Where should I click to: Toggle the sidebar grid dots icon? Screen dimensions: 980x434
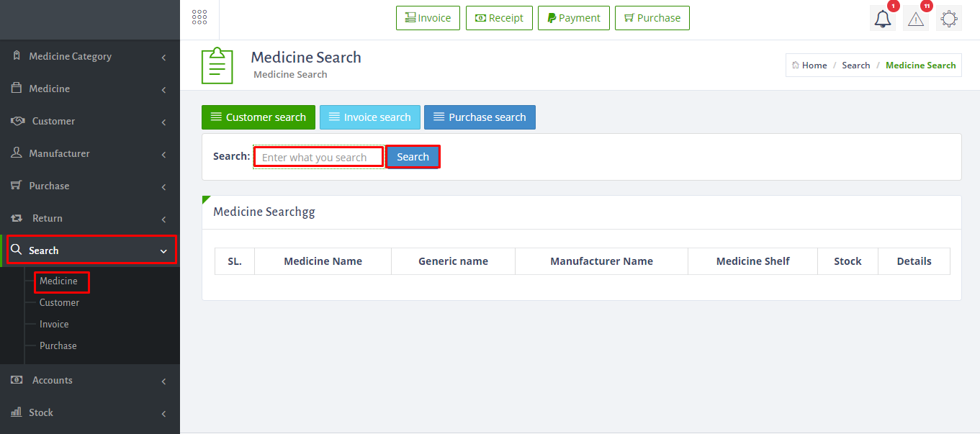199,18
